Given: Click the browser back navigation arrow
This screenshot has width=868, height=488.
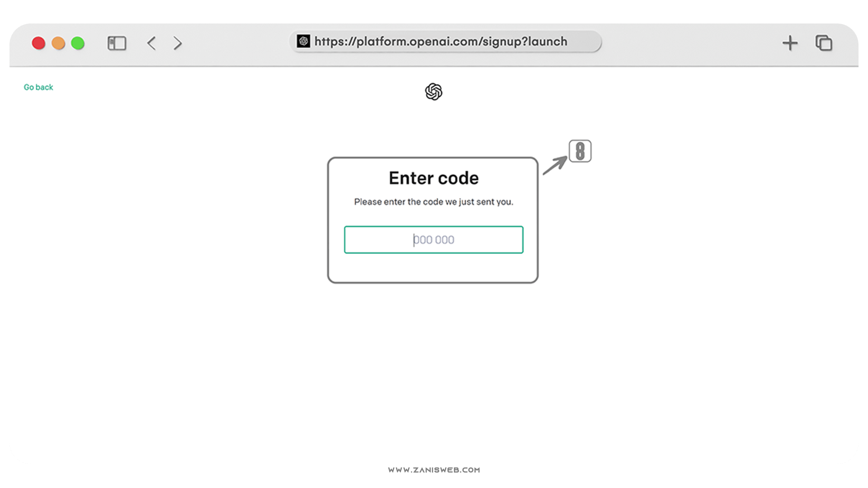Looking at the screenshot, I should (x=152, y=42).
